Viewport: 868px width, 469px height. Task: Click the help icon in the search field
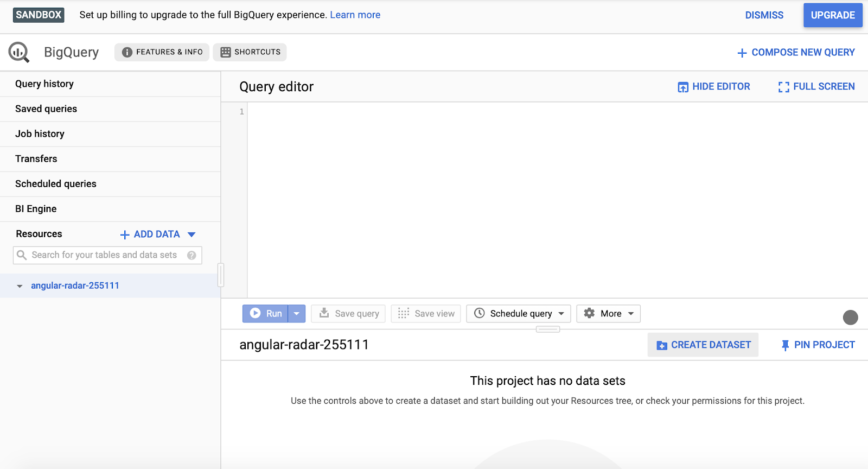(192, 255)
